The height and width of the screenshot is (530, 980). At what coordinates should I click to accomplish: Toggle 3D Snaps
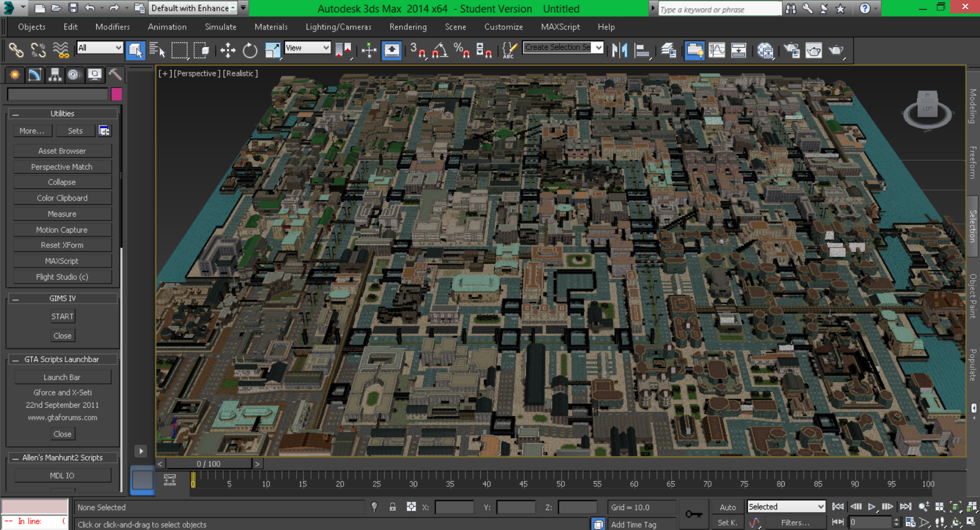418,50
